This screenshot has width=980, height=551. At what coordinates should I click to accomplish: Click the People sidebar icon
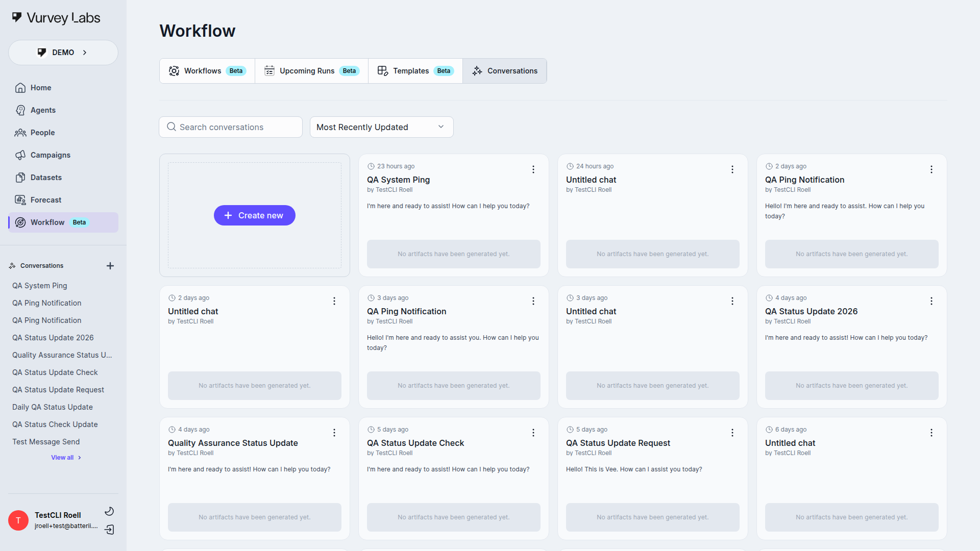tap(20, 133)
